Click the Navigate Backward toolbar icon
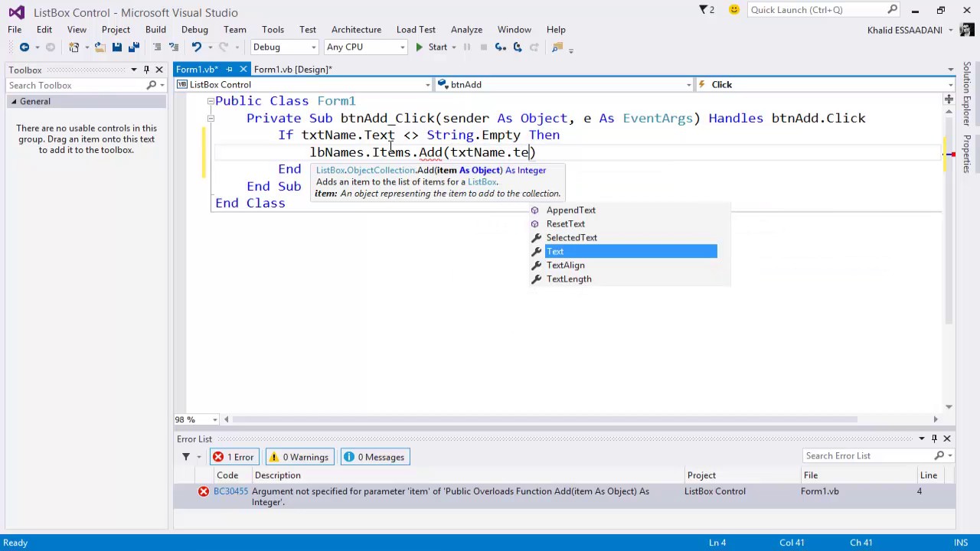This screenshot has width=980, height=551. point(24,47)
